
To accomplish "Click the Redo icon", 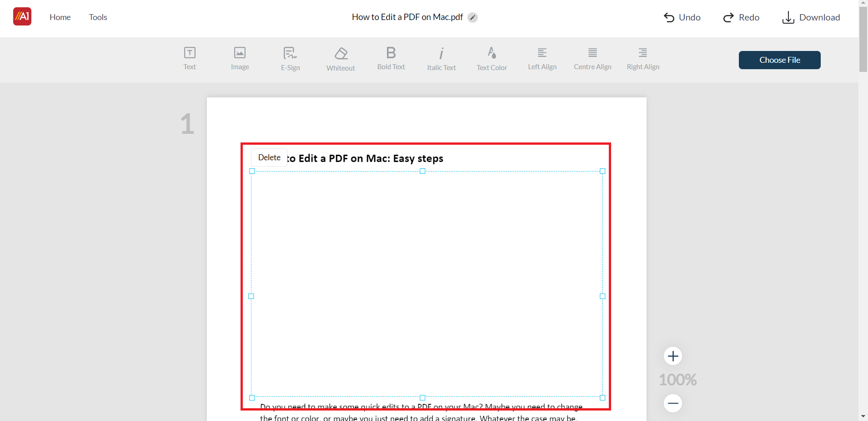I will pyautogui.click(x=729, y=17).
